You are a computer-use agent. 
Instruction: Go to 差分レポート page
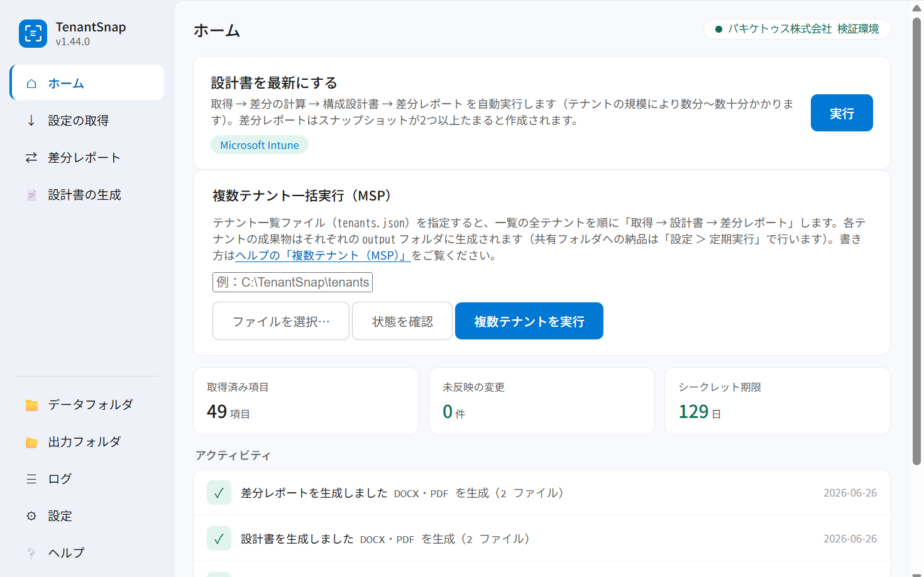pos(87,157)
